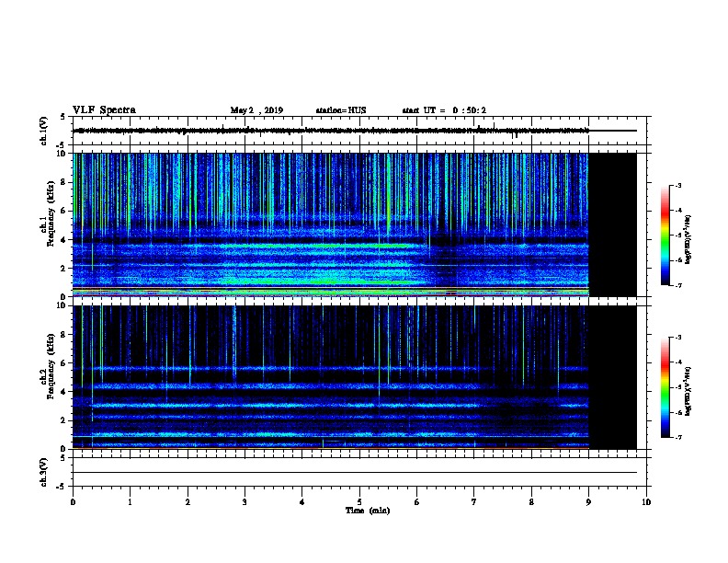Image resolution: width=728 pixels, height=563 pixels.
Task: Click the "station=HUS" label
Action: [341, 110]
